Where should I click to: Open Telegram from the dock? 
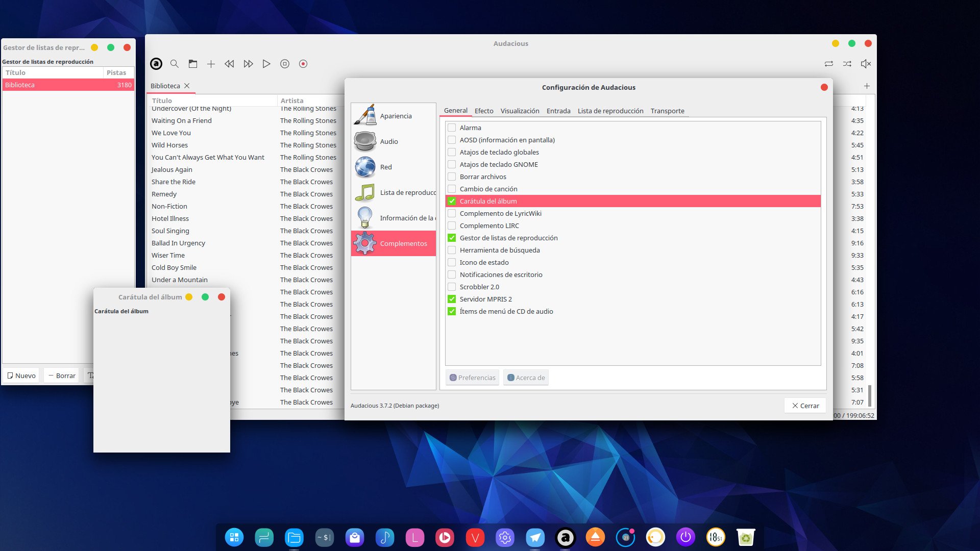(x=535, y=537)
